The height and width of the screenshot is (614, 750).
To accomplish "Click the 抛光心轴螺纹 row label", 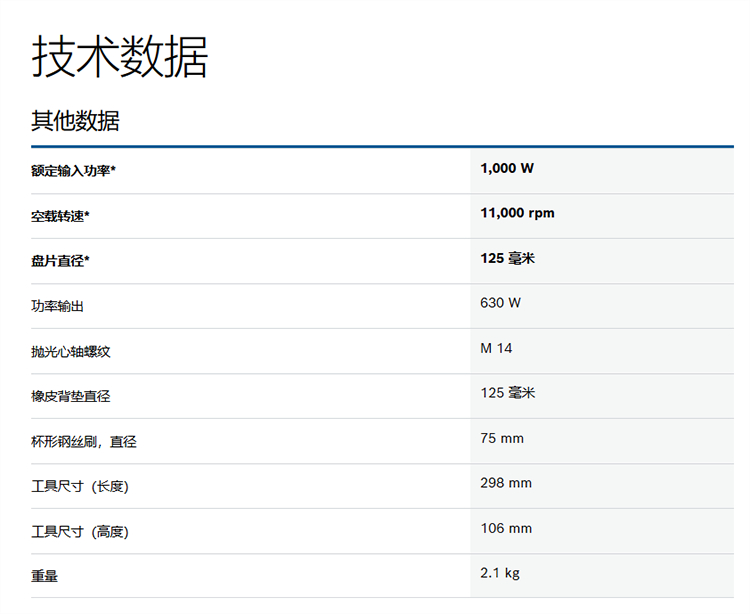I will pyautogui.click(x=71, y=351).
